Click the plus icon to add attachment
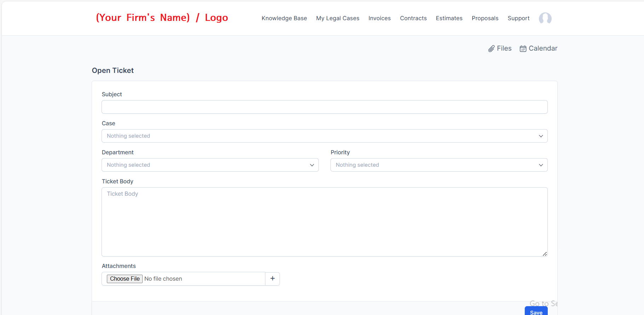 [272, 279]
